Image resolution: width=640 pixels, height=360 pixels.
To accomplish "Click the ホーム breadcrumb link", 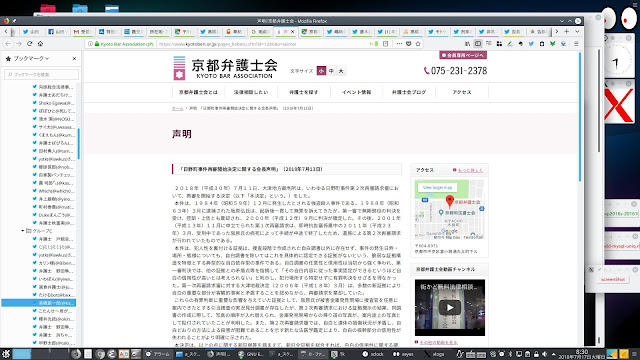I will coord(178,109).
